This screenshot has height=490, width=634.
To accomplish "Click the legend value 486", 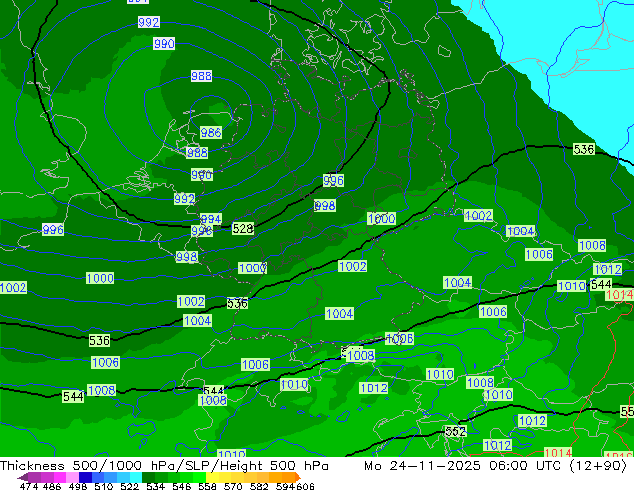I will pos(52,486).
